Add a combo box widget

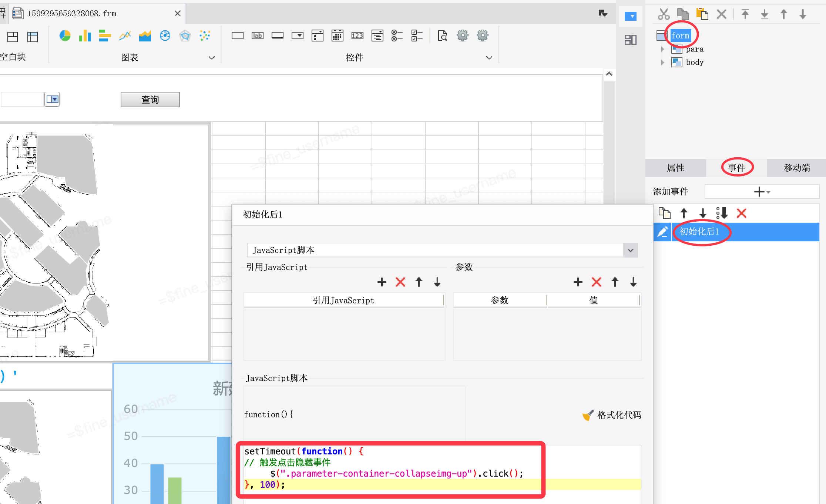pos(298,36)
